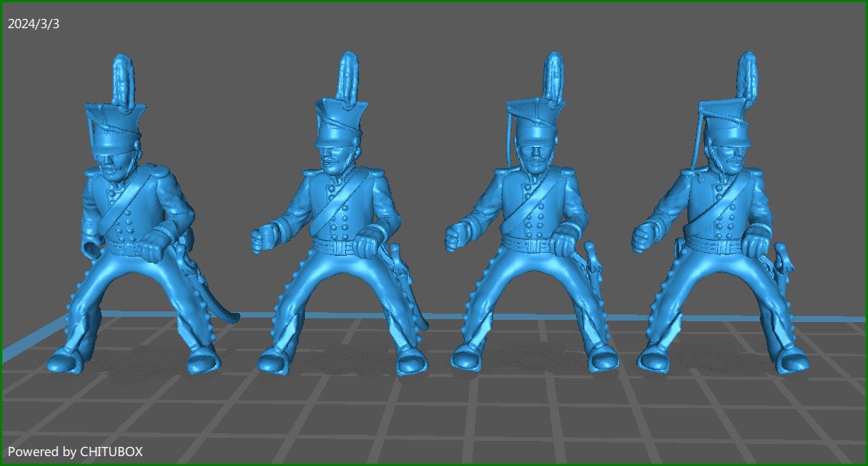Click the second soldier's outstretched fist

[261, 238]
